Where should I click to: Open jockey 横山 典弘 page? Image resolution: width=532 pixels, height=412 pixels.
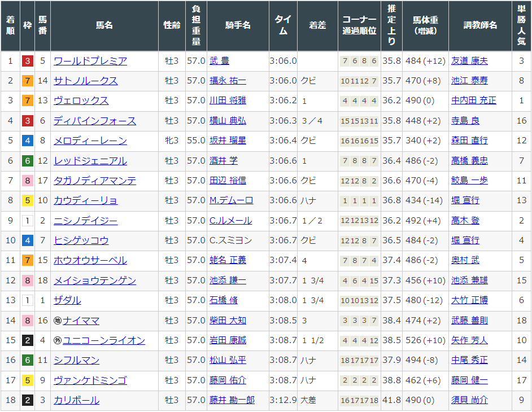[x=228, y=121]
